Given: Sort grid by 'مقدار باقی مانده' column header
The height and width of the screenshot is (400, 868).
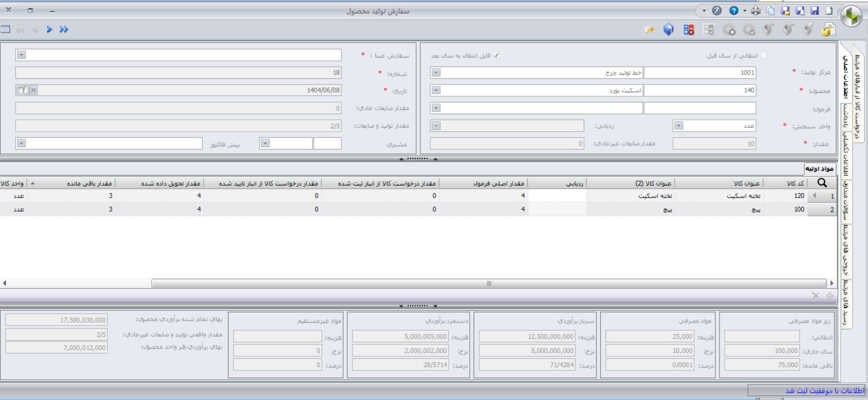Looking at the screenshot, I should point(90,183).
